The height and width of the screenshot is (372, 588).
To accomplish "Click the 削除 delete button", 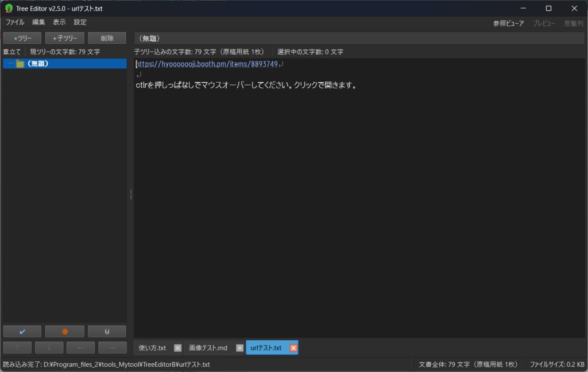I will pos(107,38).
